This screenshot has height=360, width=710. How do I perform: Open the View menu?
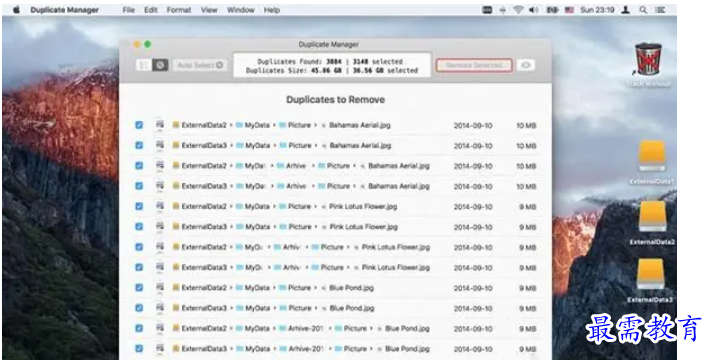point(209,10)
